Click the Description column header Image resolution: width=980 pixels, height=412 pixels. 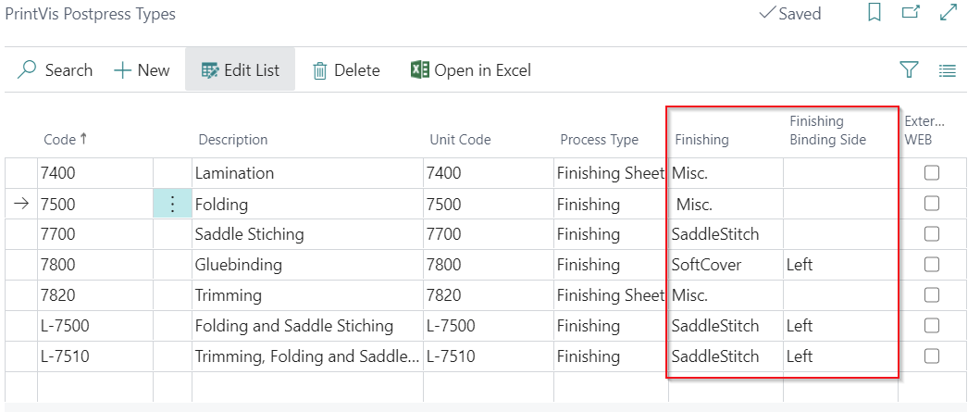pyautogui.click(x=232, y=140)
